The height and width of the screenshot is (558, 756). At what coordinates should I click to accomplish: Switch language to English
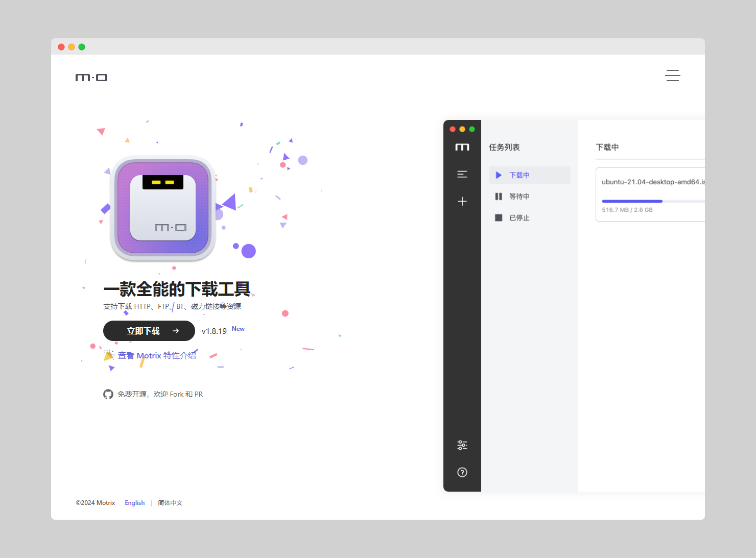click(134, 503)
